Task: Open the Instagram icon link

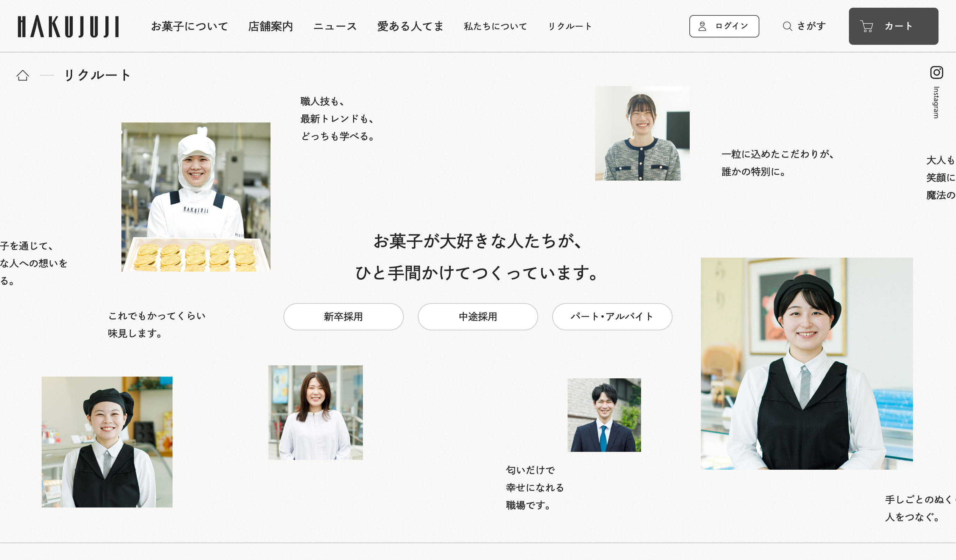Action: (x=936, y=72)
